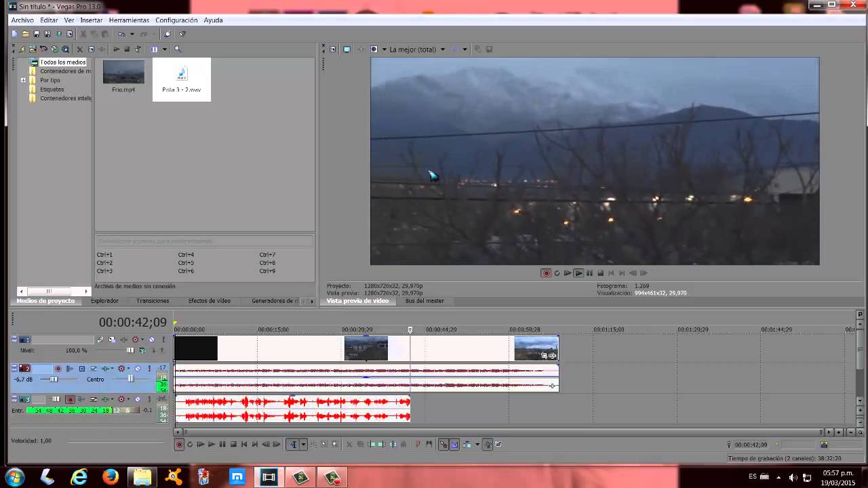Stop media preview in Project Media toolbar
The width and height of the screenshot is (868, 488).
[127, 49]
